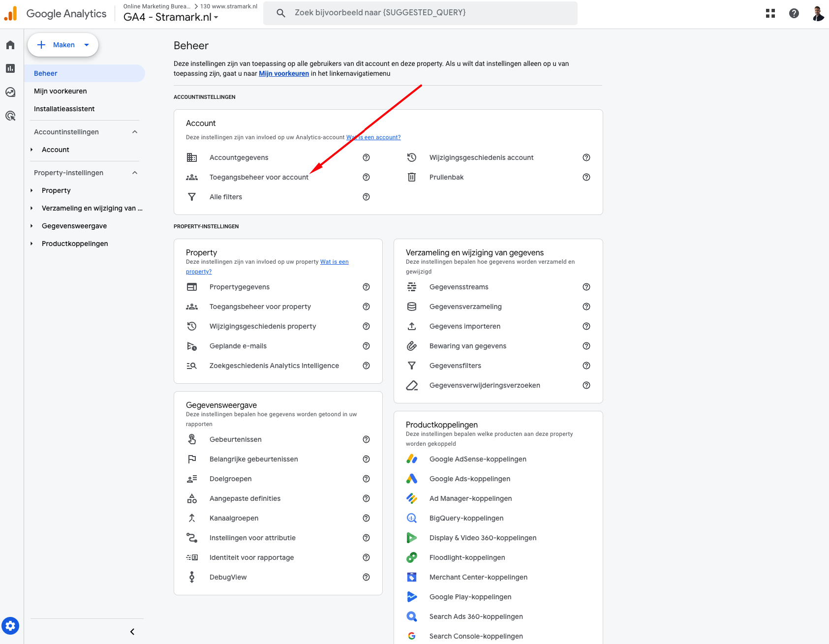Expand the Gegevensweergave tree item
The width and height of the screenshot is (829, 644).
(x=31, y=226)
